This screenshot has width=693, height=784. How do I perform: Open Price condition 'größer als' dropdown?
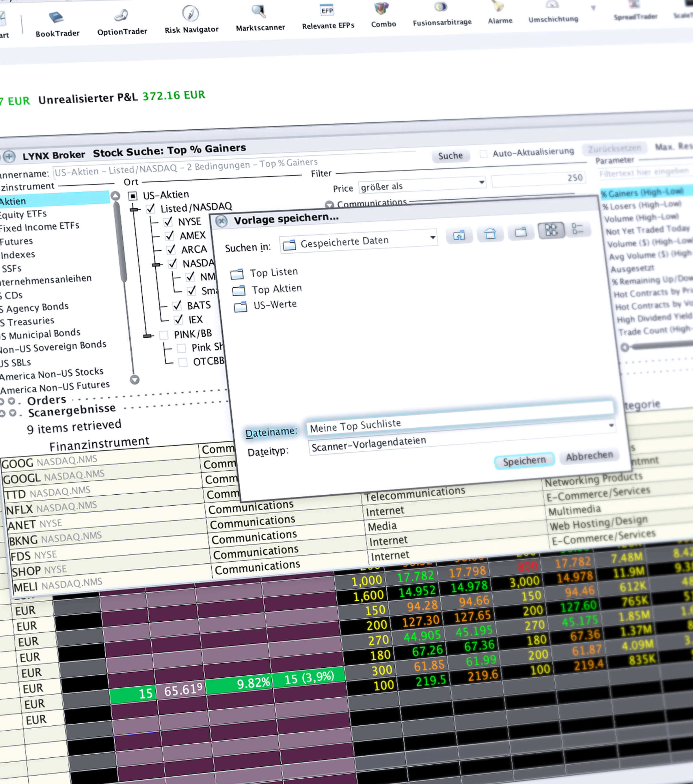pyautogui.click(x=422, y=185)
